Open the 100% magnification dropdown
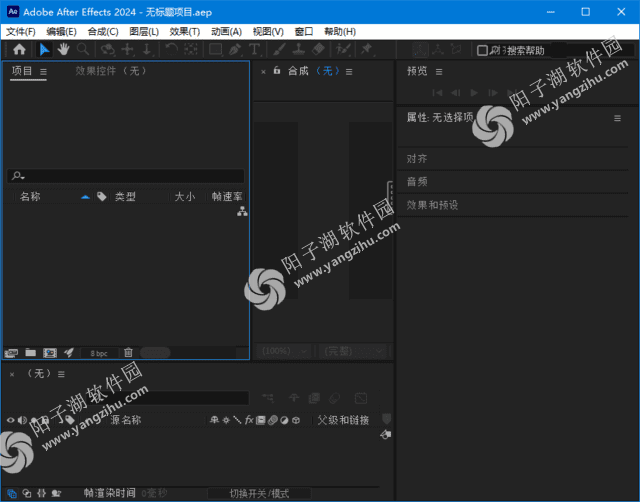This screenshot has height=502, width=640. click(x=284, y=351)
